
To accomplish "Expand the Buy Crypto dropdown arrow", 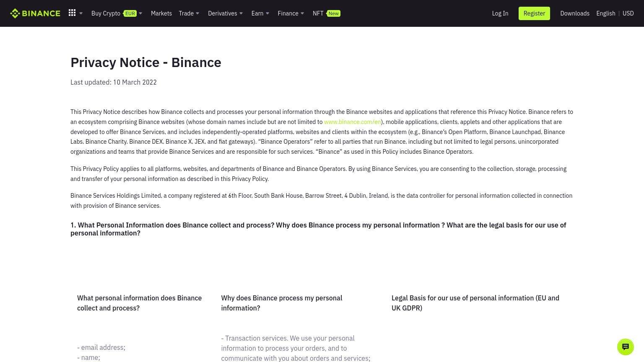I will click(x=140, y=13).
